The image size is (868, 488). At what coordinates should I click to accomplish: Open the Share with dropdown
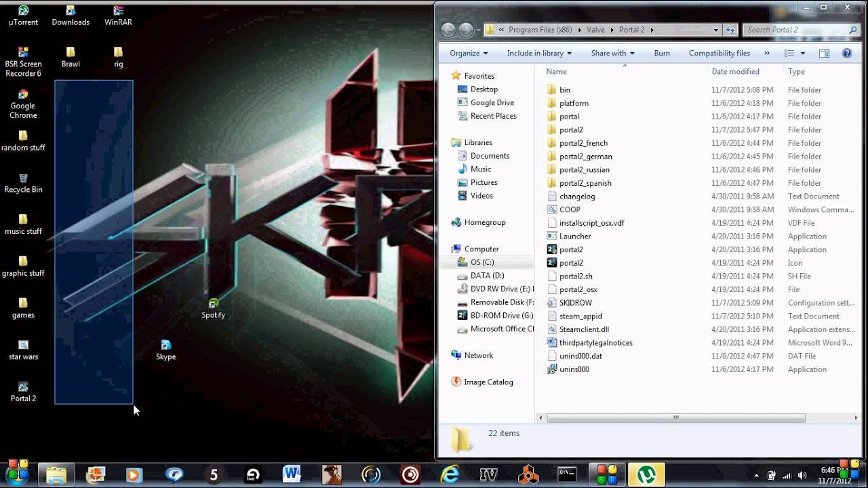(612, 53)
